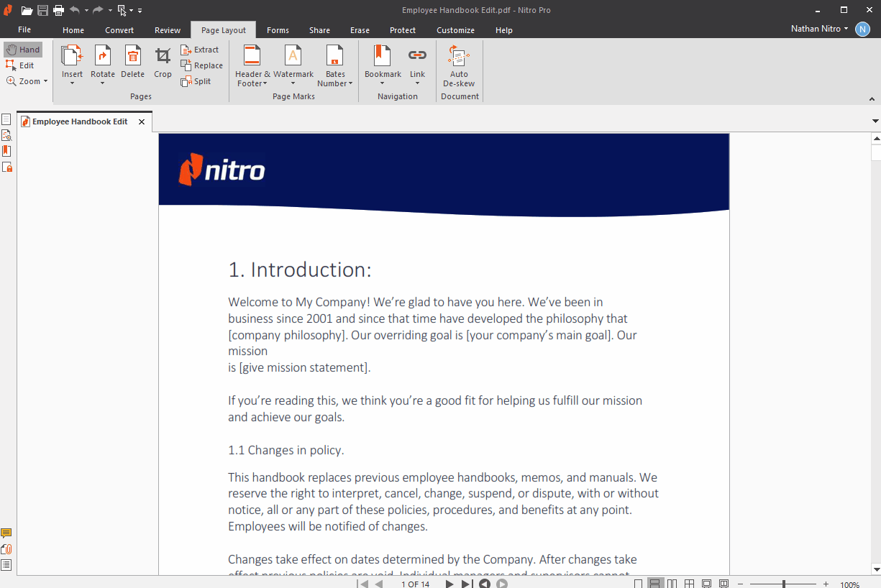Click the Crop pages tool
Screen dimensions: 881x588
pyautogui.click(x=163, y=63)
